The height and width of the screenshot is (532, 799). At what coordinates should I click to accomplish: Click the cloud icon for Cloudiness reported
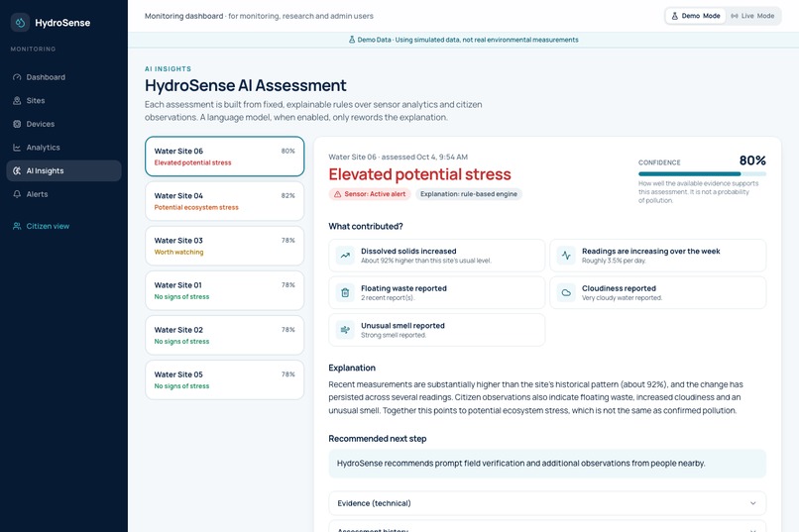[x=566, y=292]
